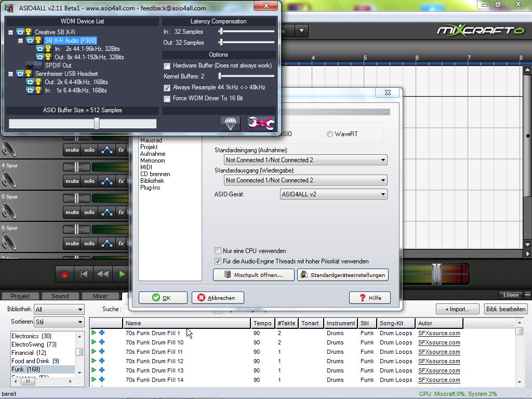Sort library by Tempo column header
This screenshot has height=399, width=532.
tap(262, 323)
